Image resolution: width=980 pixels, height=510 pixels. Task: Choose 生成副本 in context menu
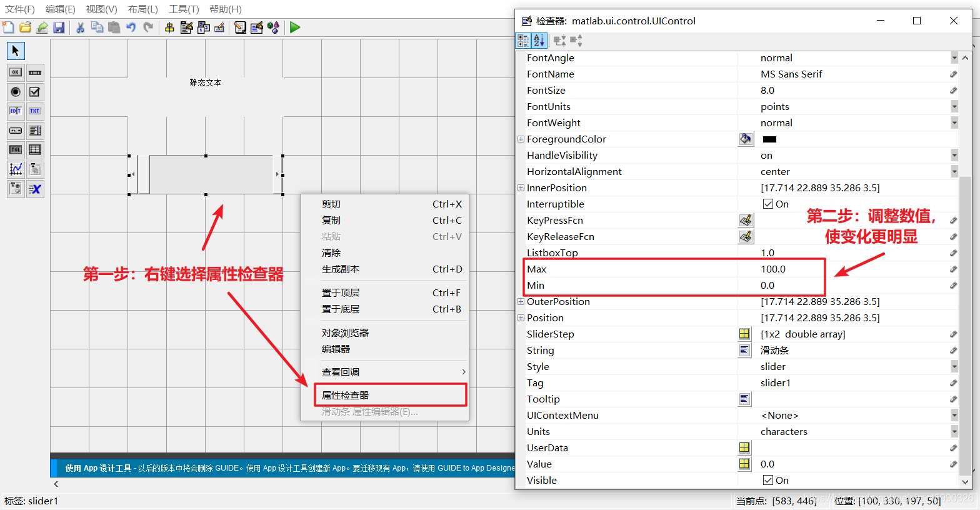(384, 269)
